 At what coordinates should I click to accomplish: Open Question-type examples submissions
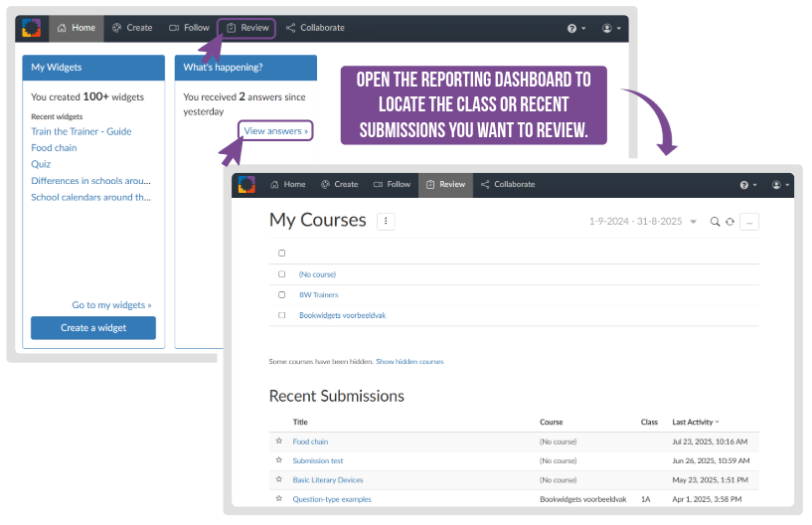click(332, 499)
